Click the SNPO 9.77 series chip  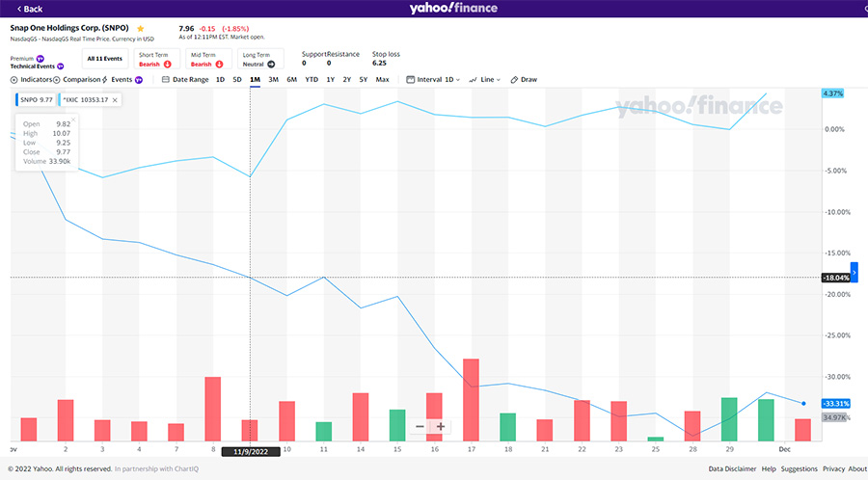(36, 100)
